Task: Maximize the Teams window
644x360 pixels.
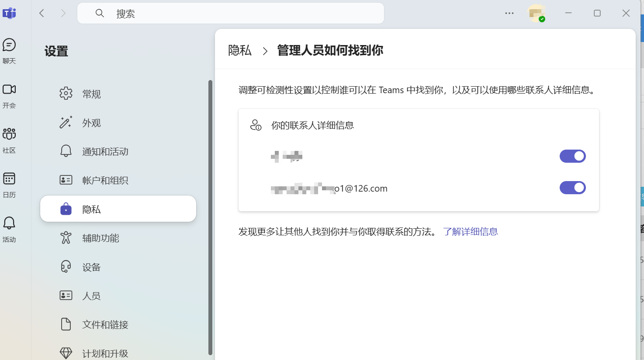Action: [597, 13]
